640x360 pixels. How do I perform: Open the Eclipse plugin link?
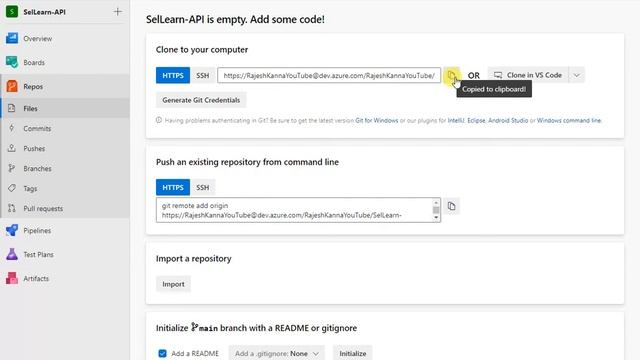coord(476,120)
